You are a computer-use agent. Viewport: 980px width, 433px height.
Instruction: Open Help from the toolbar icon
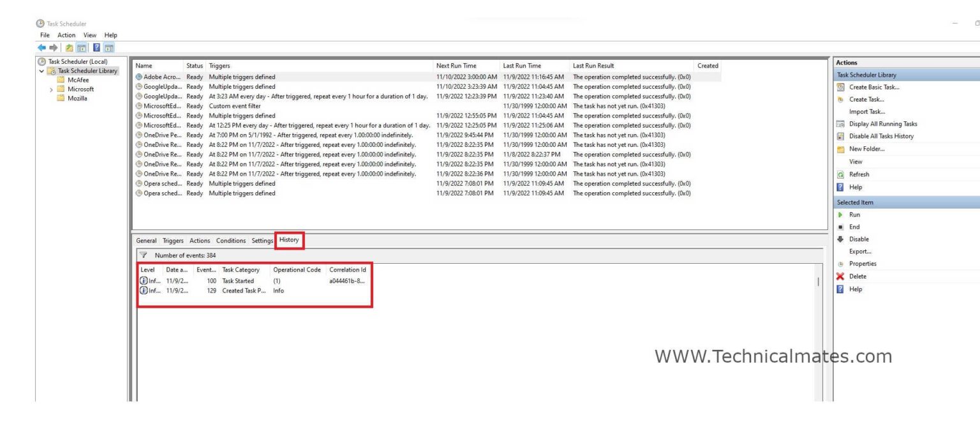point(96,47)
